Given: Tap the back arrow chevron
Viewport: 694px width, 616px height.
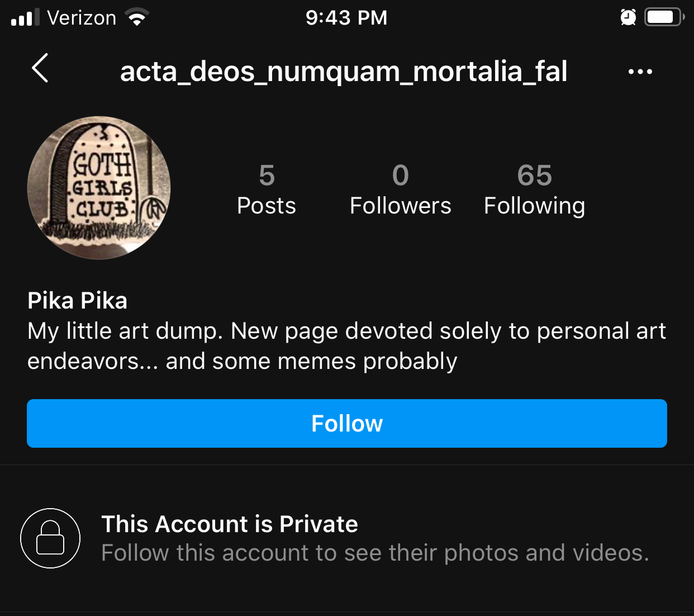Looking at the screenshot, I should click(40, 69).
